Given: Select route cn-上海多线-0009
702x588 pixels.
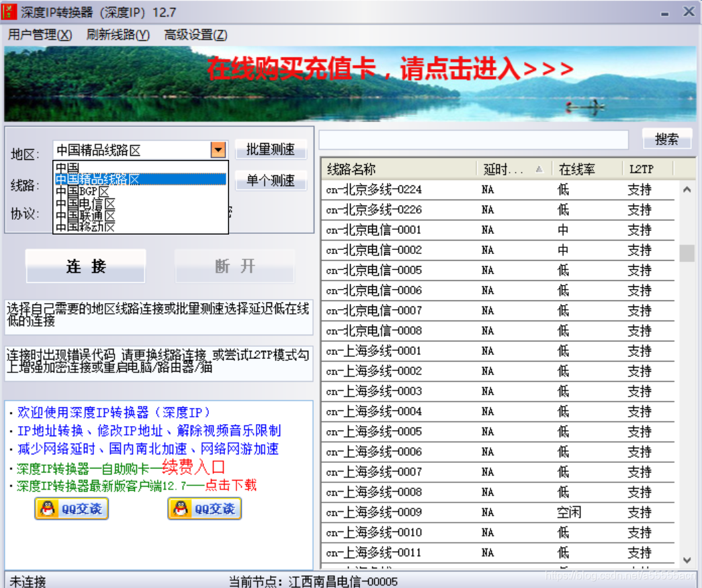Looking at the screenshot, I should [x=498, y=512].
